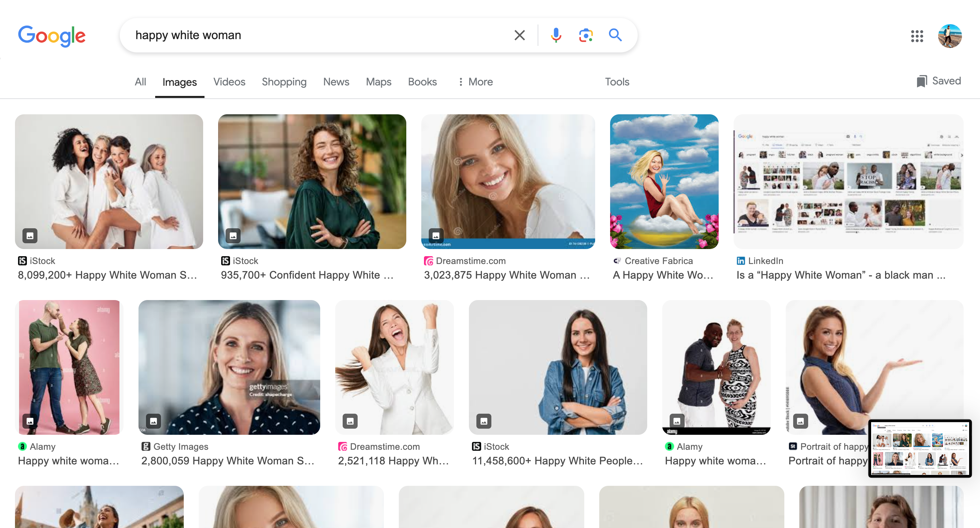Screen dimensions: 980x528
Task: Open the floating screenshot preview thumbnail
Action: (920, 448)
